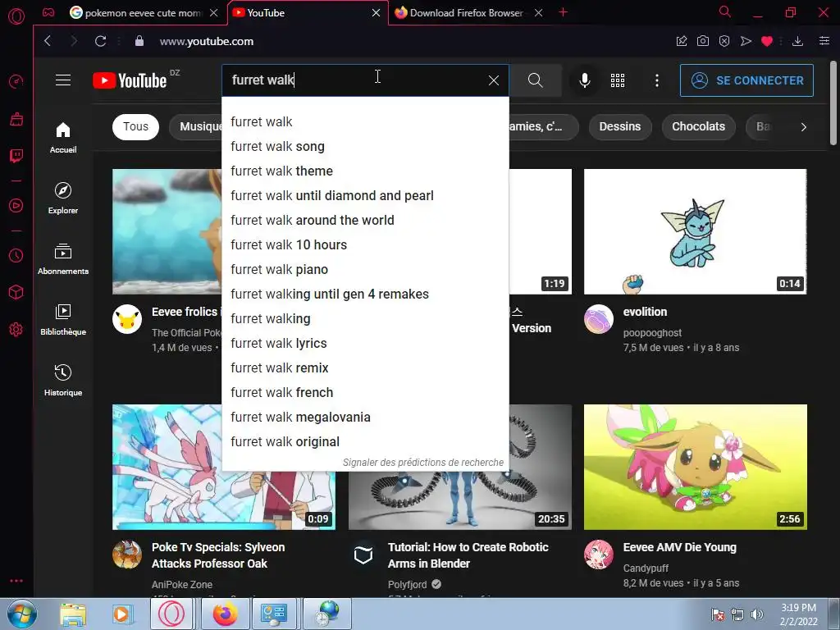
Task: Open Eevee AMV Die Young thumbnail
Action: click(696, 467)
